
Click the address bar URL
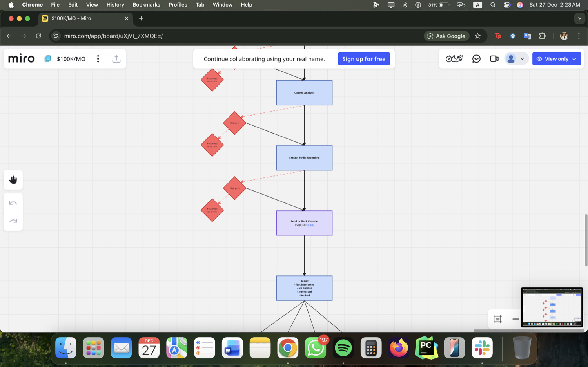113,36
